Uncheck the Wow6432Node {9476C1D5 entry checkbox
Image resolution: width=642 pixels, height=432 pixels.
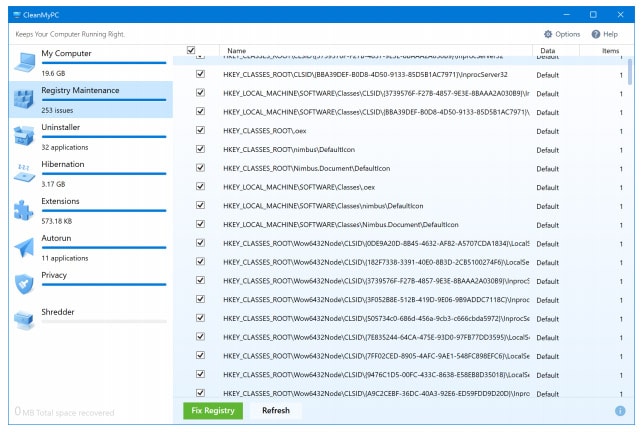tap(200, 374)
